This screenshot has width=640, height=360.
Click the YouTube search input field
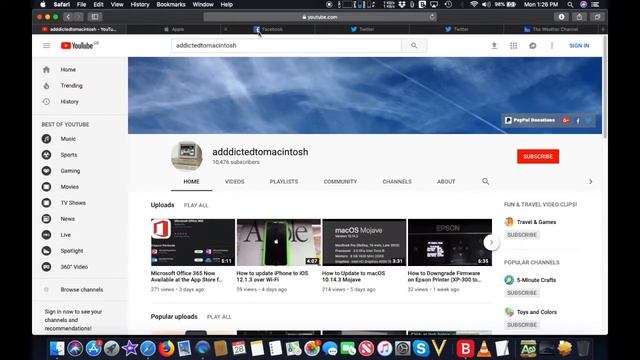point(286,45)
